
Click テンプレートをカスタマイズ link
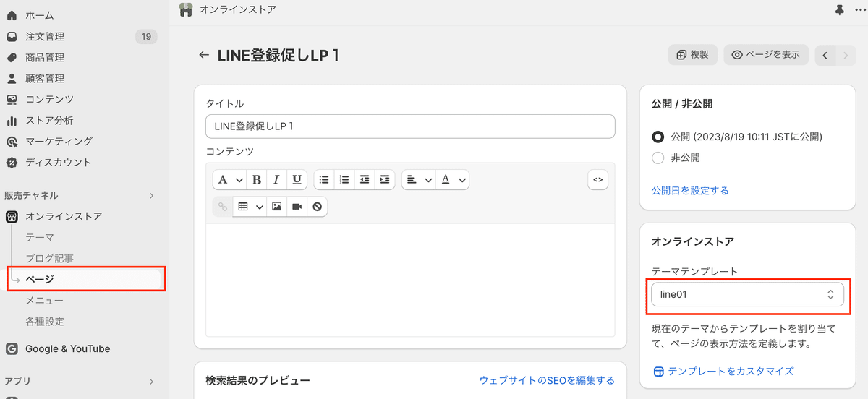click(723, 371)
